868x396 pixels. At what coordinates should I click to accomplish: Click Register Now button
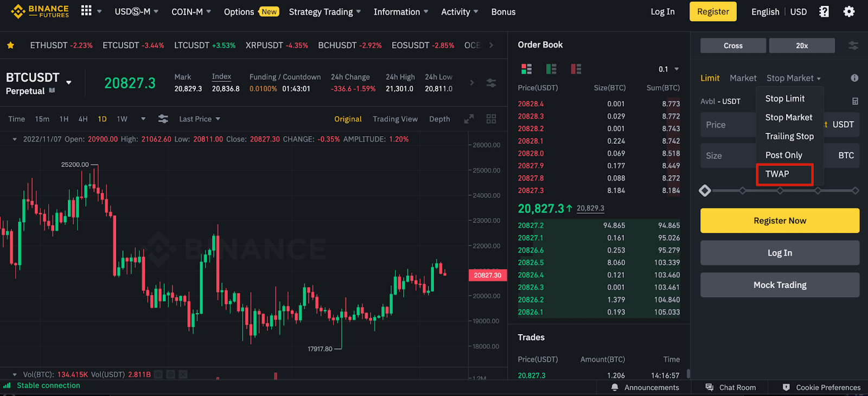click(x=780, y=221)
